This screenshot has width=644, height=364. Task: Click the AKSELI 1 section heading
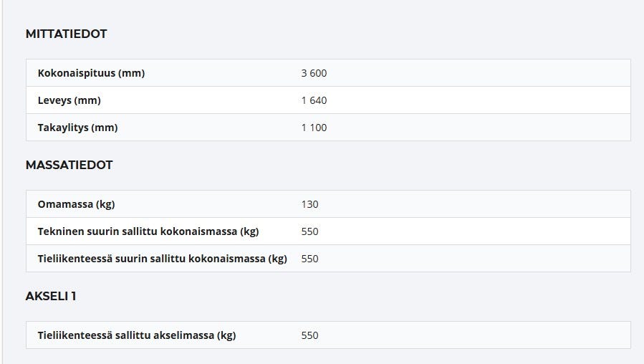click(x=51, y=296)
